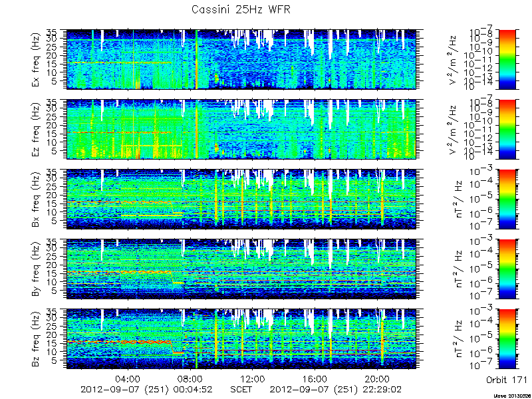Viewport: 532px width, 399px height.
Task: Click the "By freq (Hz)" axis label
Action: coord(36,269)
